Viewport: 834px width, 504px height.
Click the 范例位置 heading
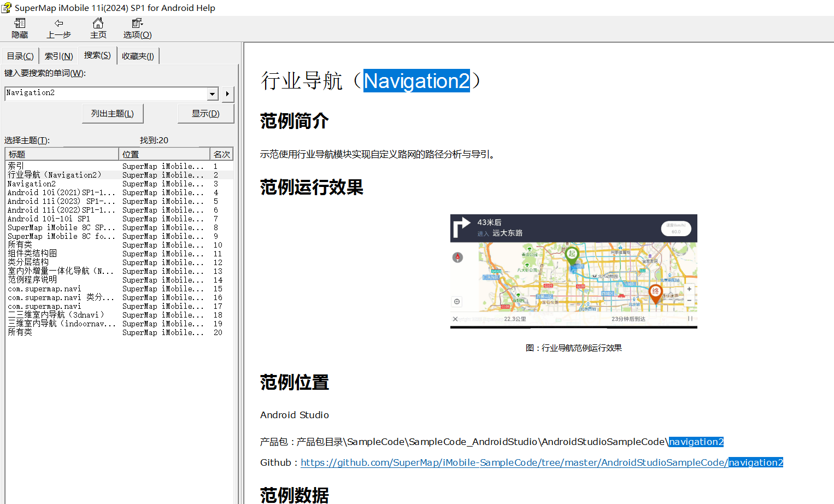click(295, 383)
